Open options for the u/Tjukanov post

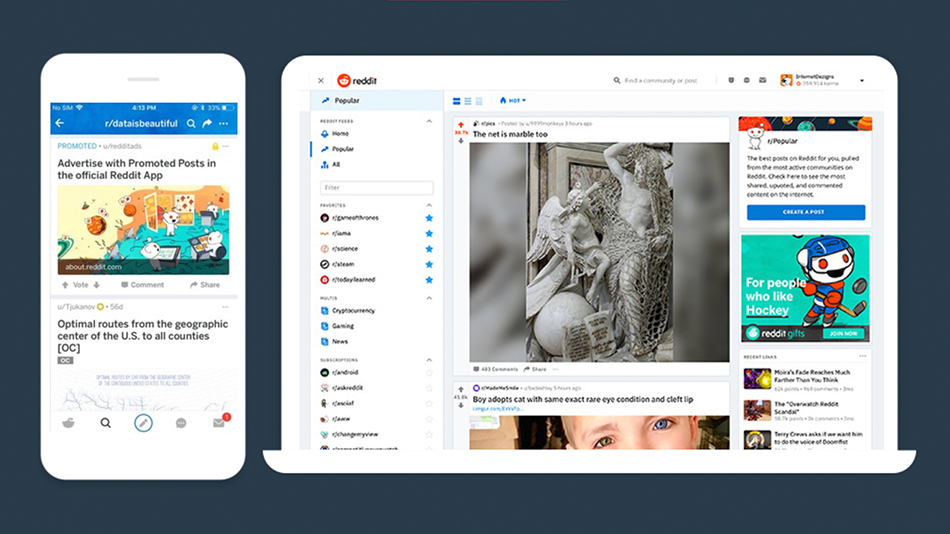[225, 307]
